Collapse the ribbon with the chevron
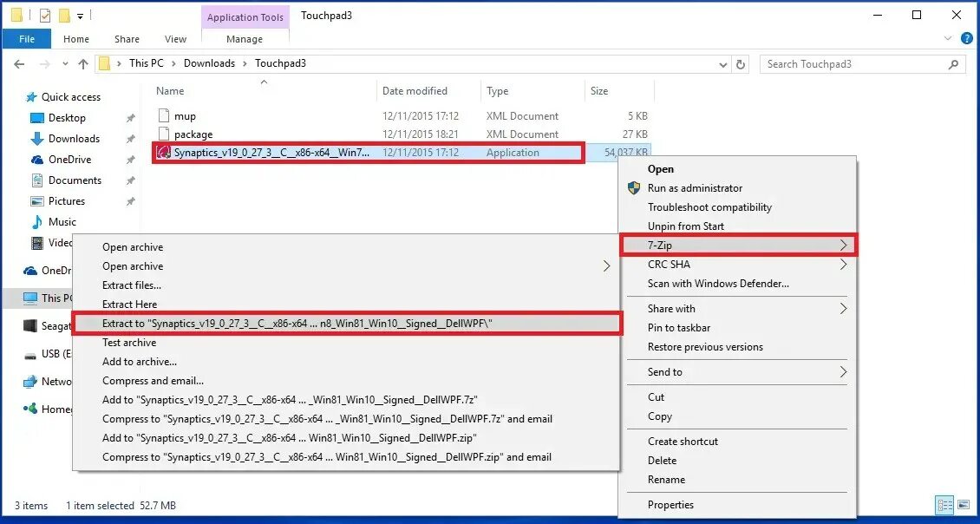Viewport: 980px width, 524px height. pyautogui.click(x=948, y=39)
